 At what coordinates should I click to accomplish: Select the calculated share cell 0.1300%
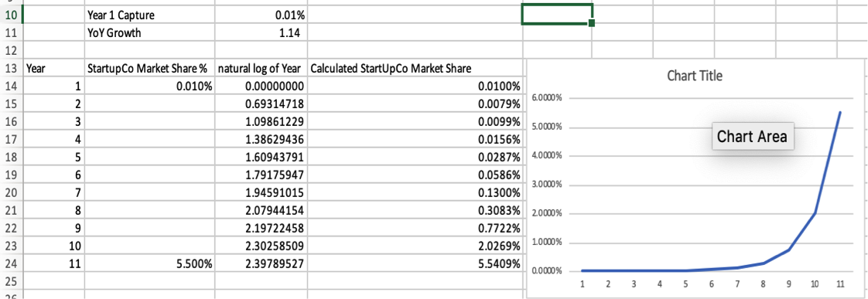coord(415,193)
